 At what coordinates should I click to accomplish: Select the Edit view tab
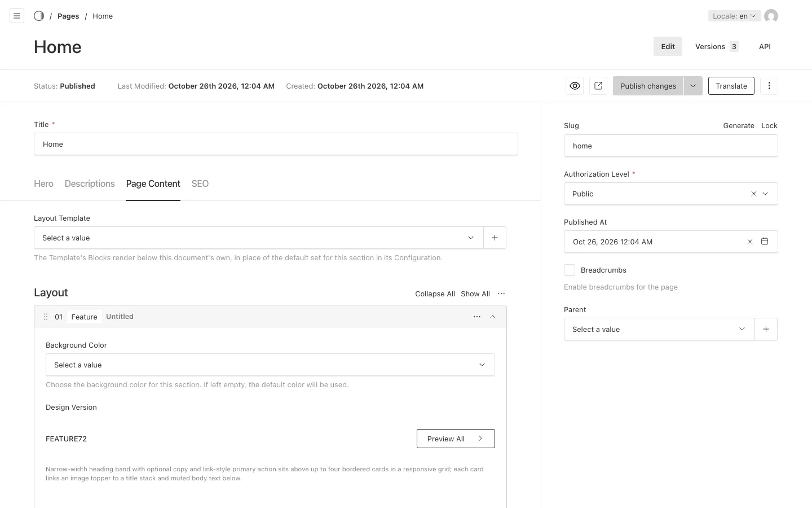668,46
